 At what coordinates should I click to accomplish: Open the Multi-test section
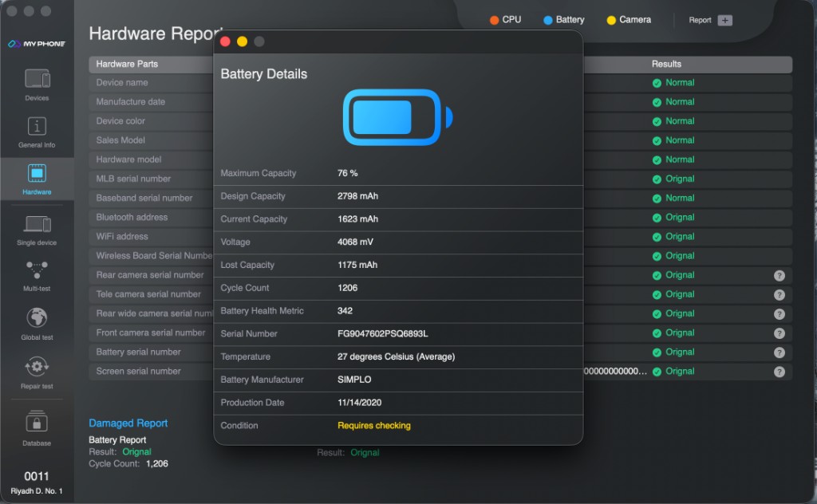coord(37,276)
